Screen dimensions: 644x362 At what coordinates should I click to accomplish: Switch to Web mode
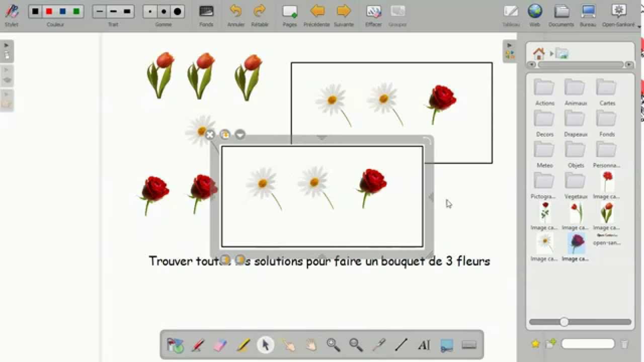(535, 15)
